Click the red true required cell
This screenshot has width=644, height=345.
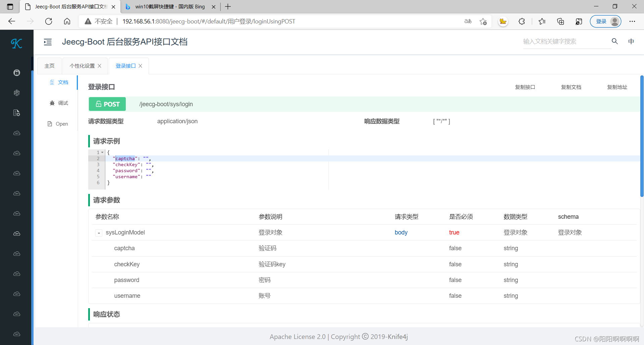point(454,232)
